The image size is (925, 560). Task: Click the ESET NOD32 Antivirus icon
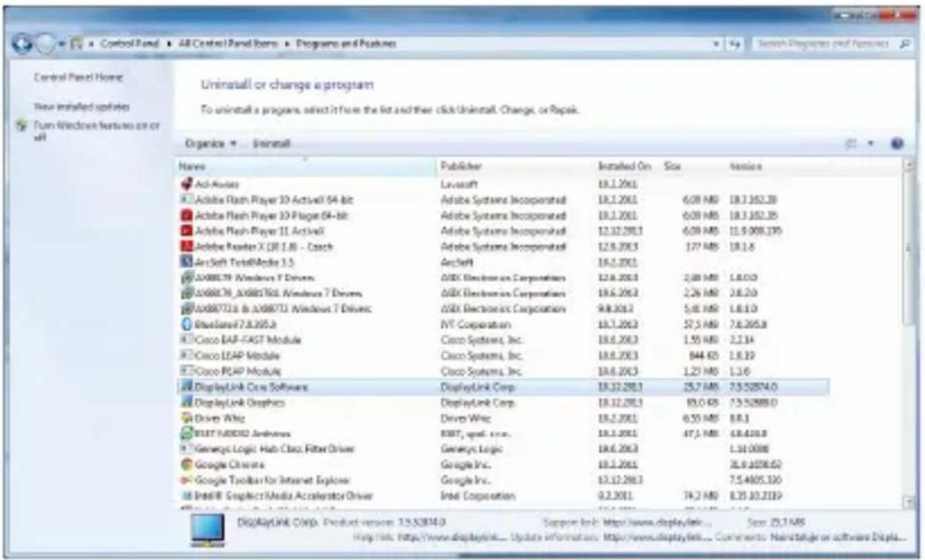point(186,433)
